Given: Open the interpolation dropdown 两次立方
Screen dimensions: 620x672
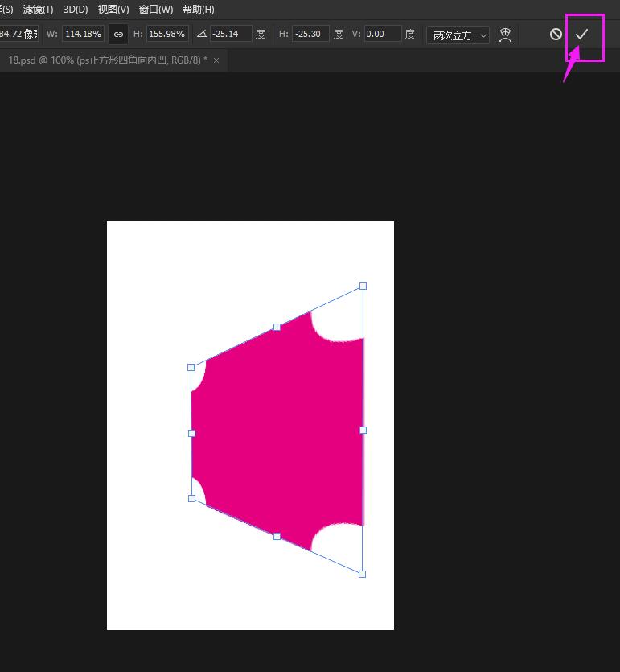Looking at the screenshot, I should (458, 35).
